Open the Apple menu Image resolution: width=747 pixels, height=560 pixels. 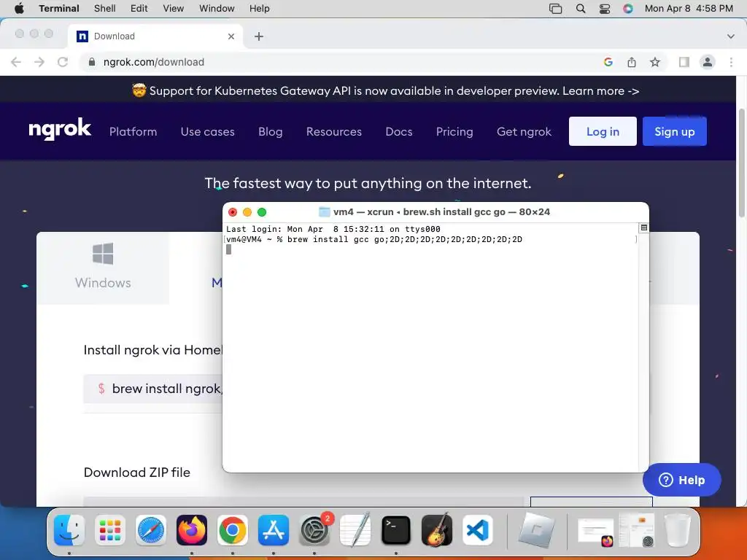pos(19,8)
